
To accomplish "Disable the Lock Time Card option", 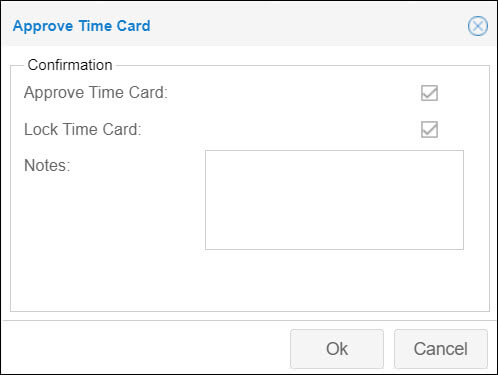I will pos(429,129).
